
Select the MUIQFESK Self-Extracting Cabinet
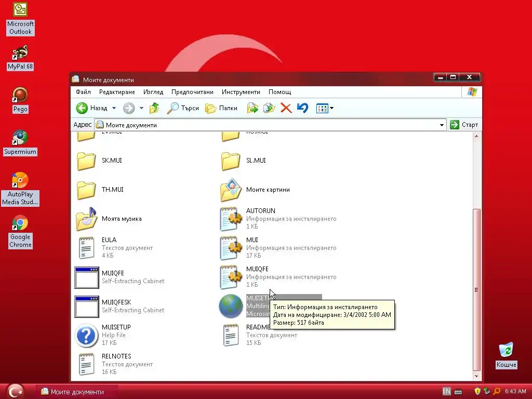point(119,307)
